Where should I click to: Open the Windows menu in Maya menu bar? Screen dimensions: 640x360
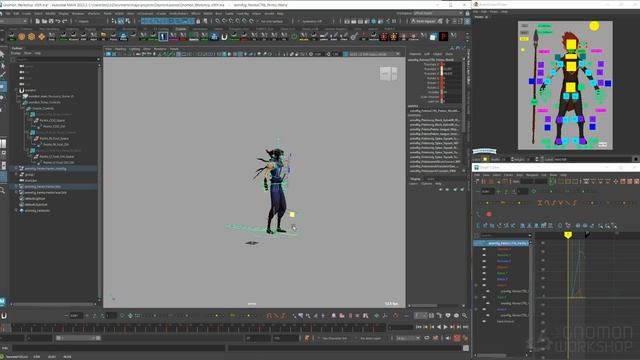point(78,13)
